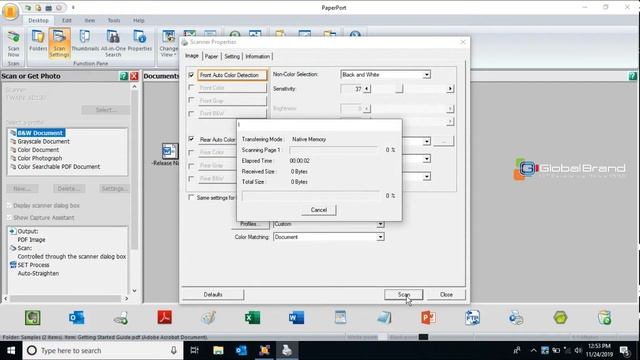The width and height of the screenshot is (640, 360).
Task: Open the Folders pane icon
Action: [38, 41]
